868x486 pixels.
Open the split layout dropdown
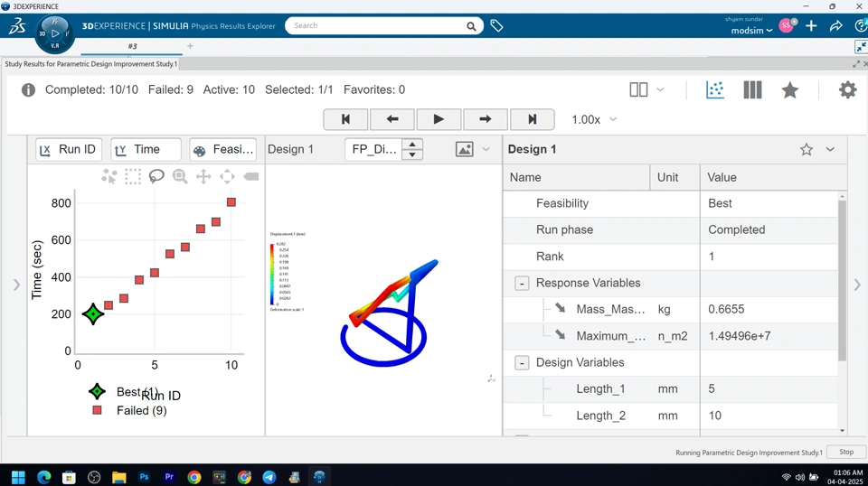pyautogui.click(x=660, y=89)
